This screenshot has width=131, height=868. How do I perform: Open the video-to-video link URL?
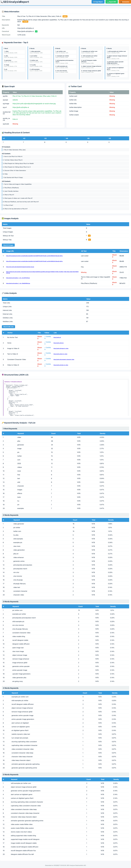tap(61, 365)
